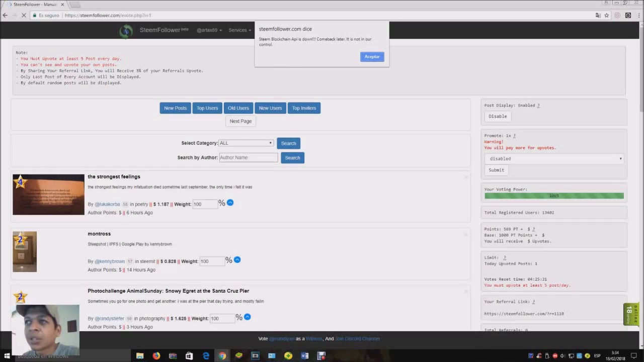Click the Post Display help question mark

click(x=538, y=106)
